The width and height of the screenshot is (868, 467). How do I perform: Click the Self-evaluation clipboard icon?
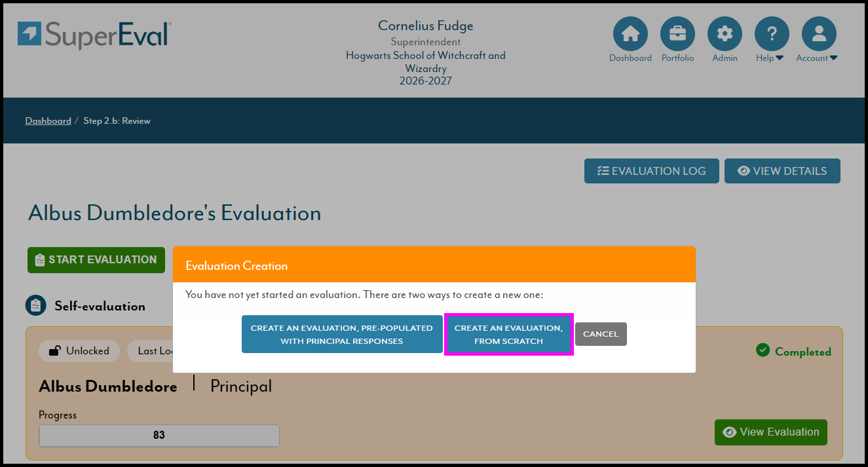(x=35, y=306)
